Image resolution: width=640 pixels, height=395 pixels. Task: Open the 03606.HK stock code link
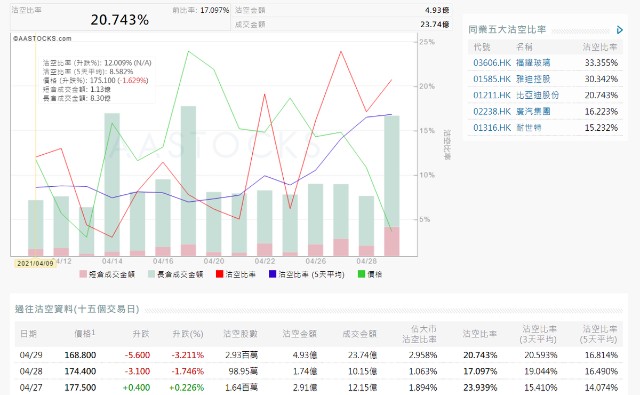pos(492,63)
